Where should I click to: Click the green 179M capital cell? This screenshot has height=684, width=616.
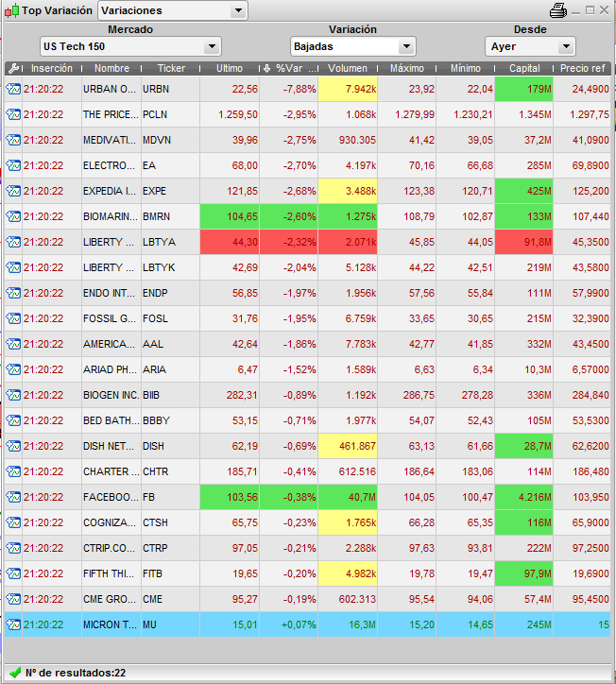coord(524,89)
